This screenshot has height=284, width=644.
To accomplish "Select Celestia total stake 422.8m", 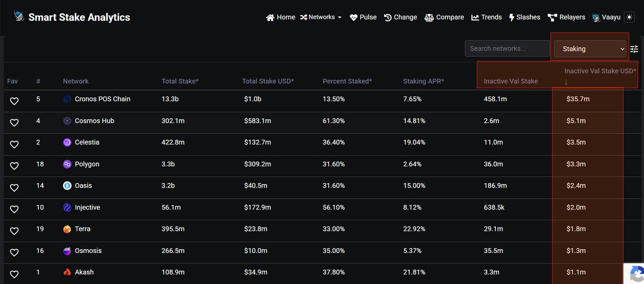I will [173, 142].
